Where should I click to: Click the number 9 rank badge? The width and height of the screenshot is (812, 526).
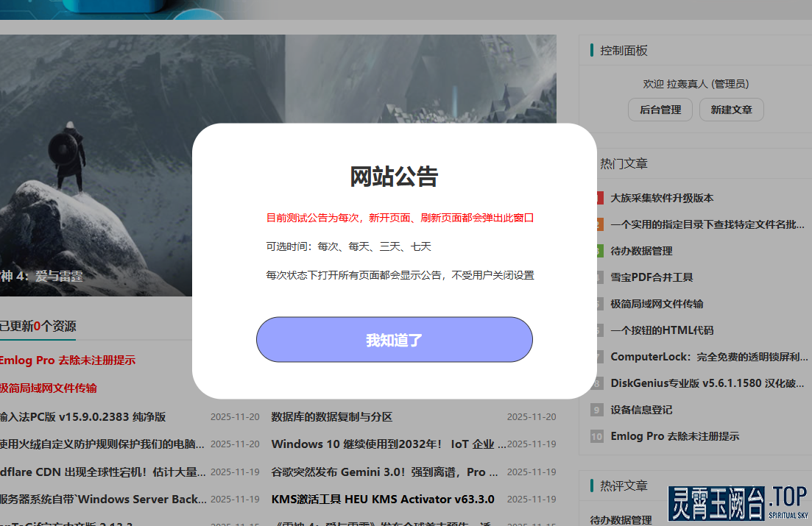point(597,410)
